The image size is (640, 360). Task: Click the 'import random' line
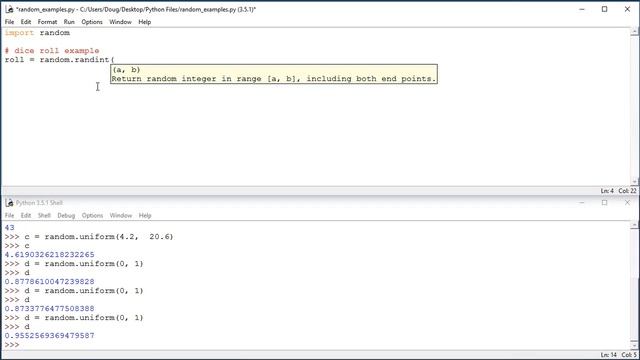(x=37, y=33)
